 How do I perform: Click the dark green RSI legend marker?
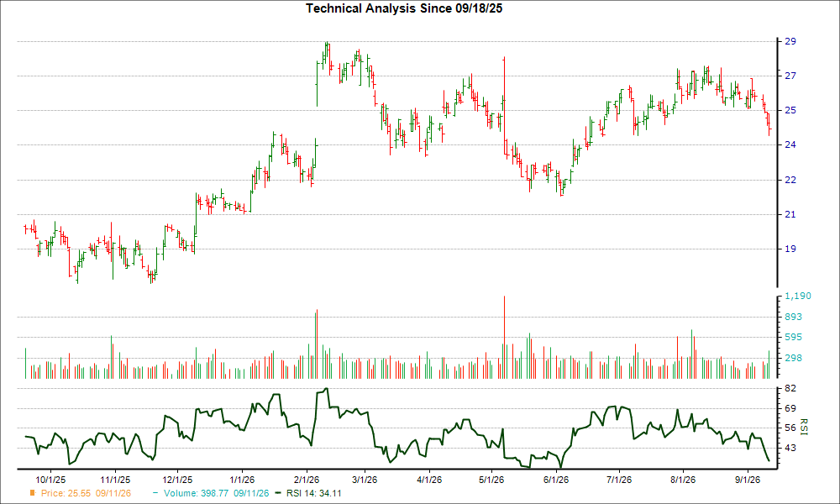277,493
